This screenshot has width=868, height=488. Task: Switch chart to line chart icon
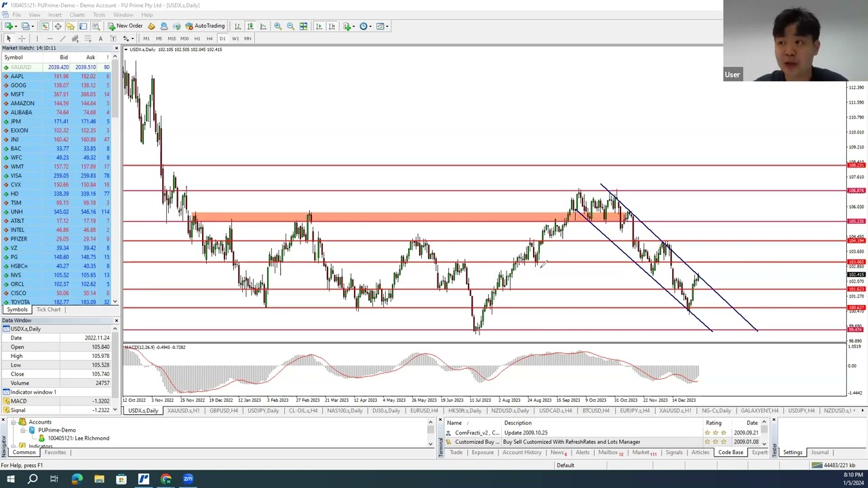pos(263,26)
